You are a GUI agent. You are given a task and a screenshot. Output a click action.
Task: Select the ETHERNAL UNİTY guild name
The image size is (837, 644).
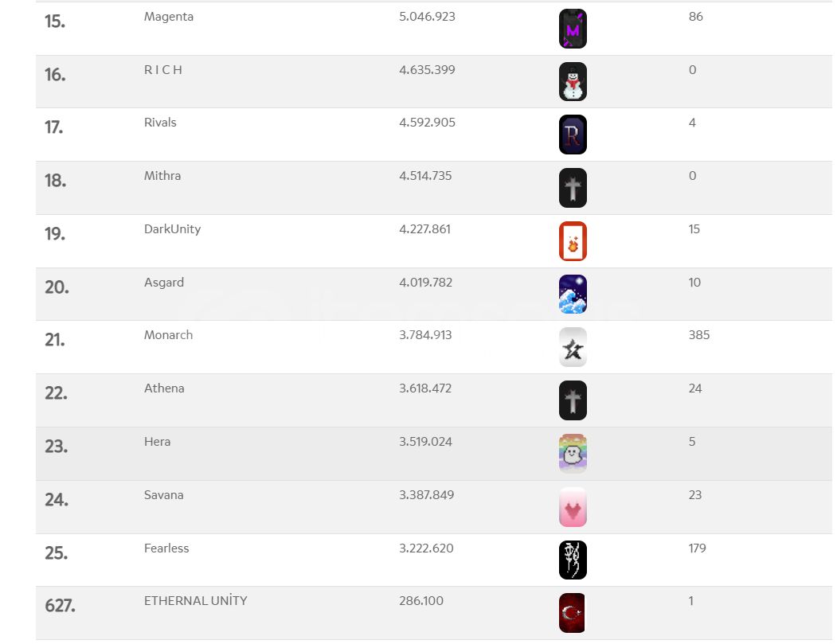195,601
